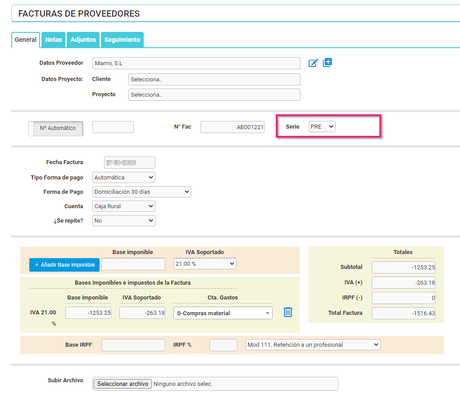Click the IRPF % input field

(223, 345)
